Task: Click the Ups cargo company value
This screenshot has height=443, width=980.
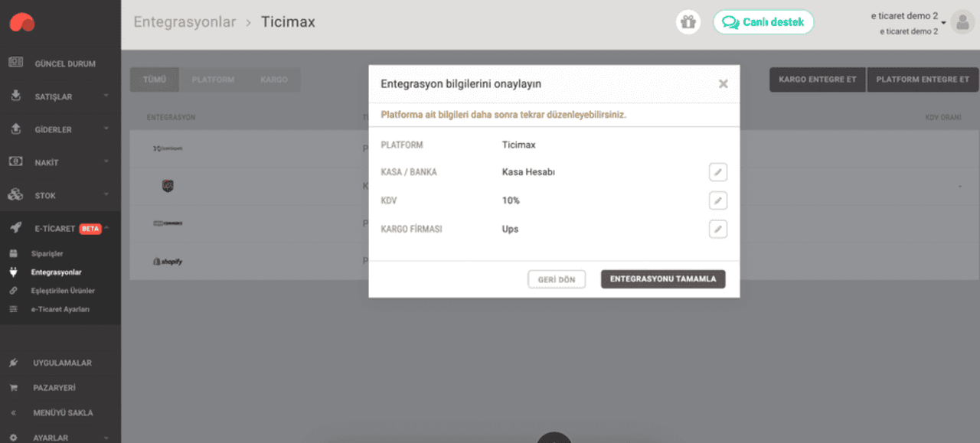Action: [510, 229]
